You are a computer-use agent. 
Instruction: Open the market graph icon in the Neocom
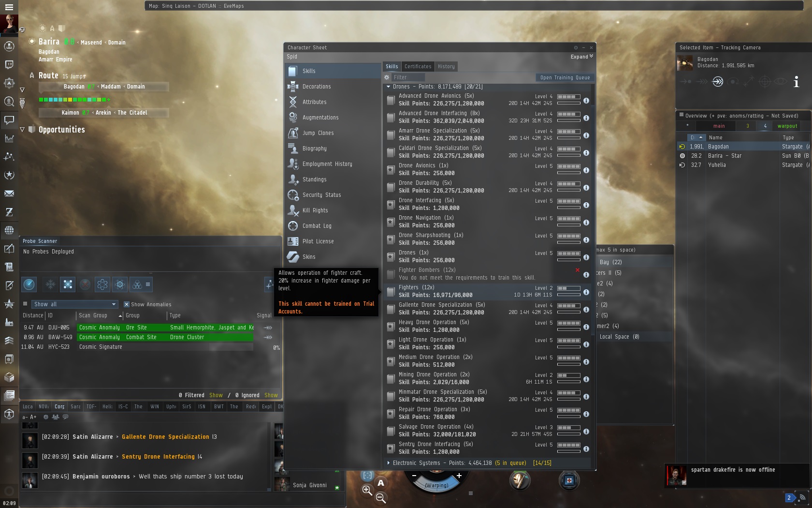pyautogui.click(x=9, y=138)
